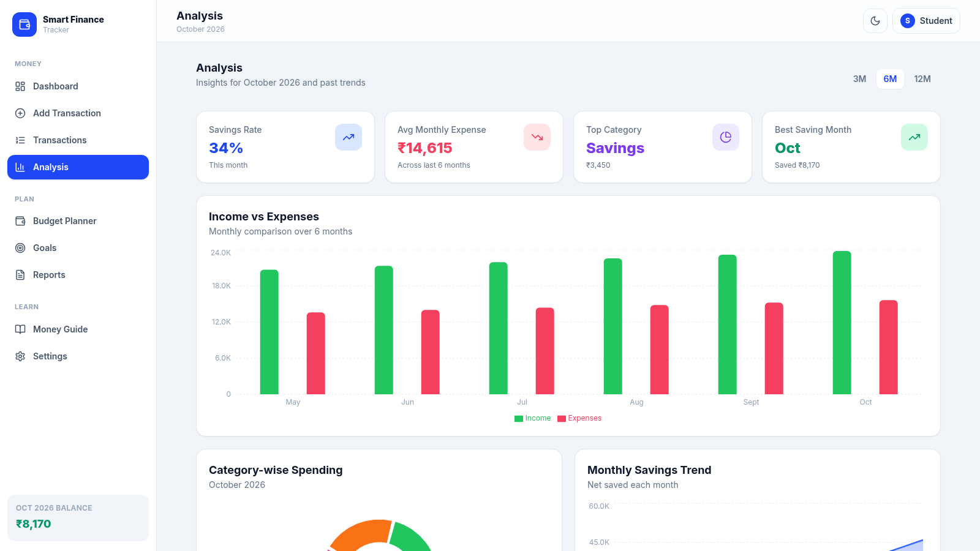Screen dimensions: 980x551
Task: Open the Settings label in sidebar
Action: coord(50,356)
